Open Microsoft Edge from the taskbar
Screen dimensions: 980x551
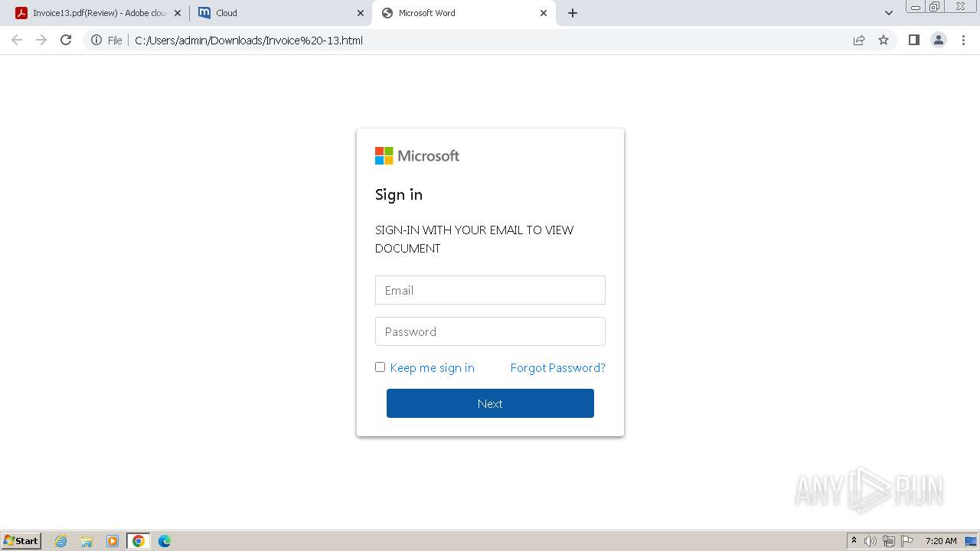[165, 541]
